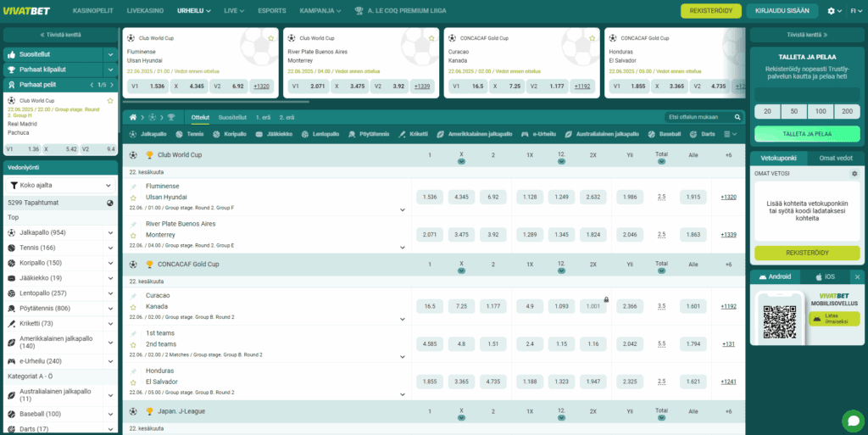
Task: Select Koripallo in the sport filter bar
Action: pyautogui.click(x=230, y=135)
